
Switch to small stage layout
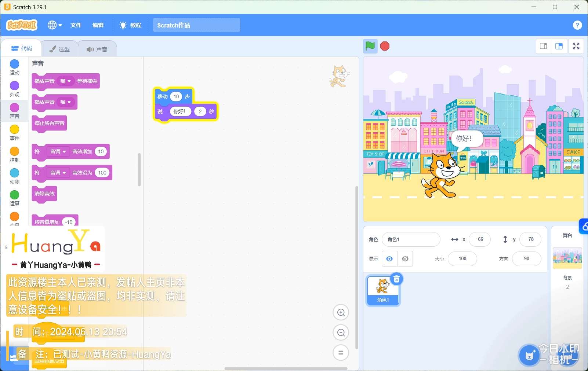pyautogui.click(x=543, y=46)
